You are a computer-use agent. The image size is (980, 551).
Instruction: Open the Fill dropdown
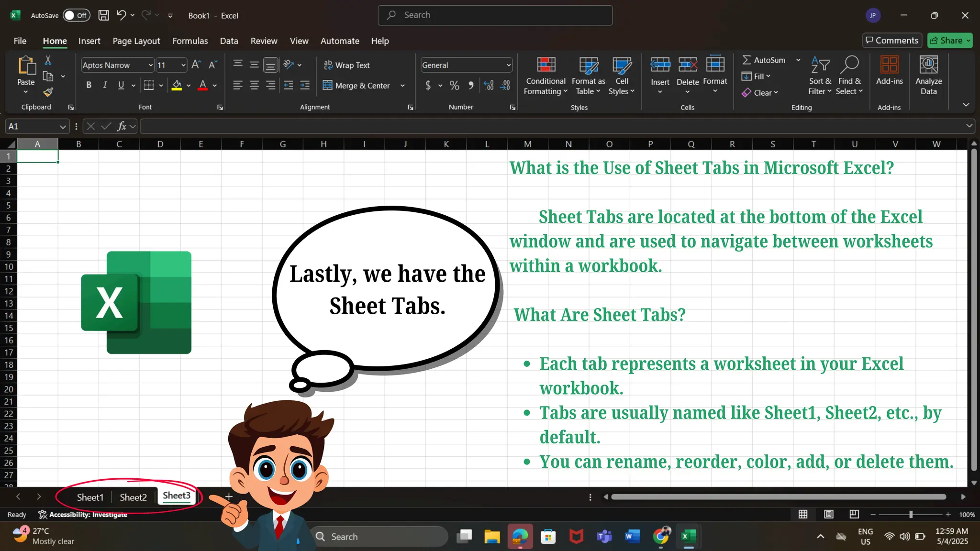pos(756,76)
